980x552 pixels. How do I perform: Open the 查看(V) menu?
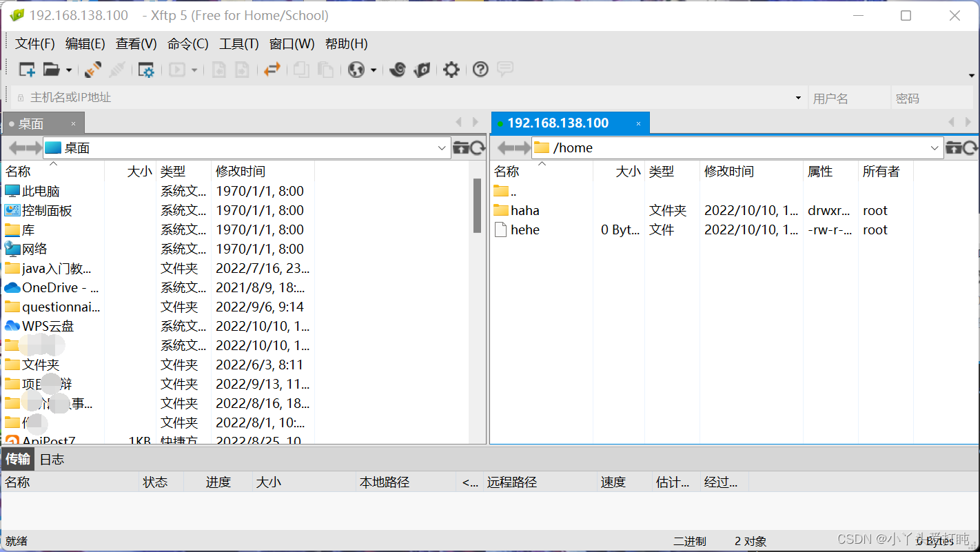click(x=136, y=44)
